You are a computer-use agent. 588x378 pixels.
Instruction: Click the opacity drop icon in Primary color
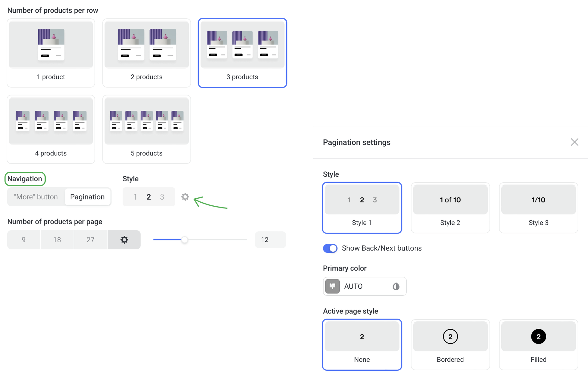[396, 286]
